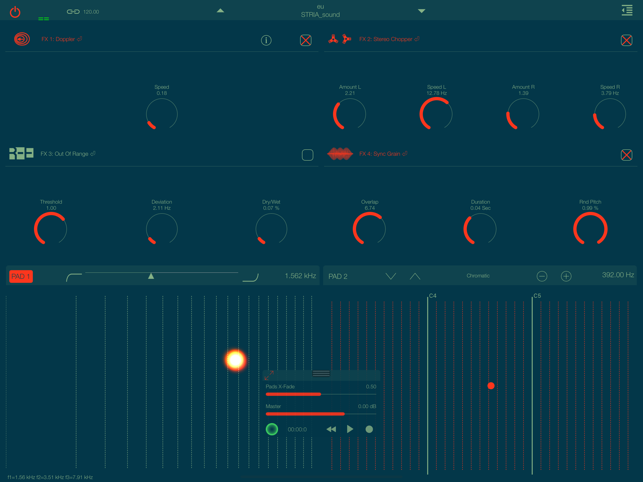Click the Sync Grain waveform icon

(340, 154)
